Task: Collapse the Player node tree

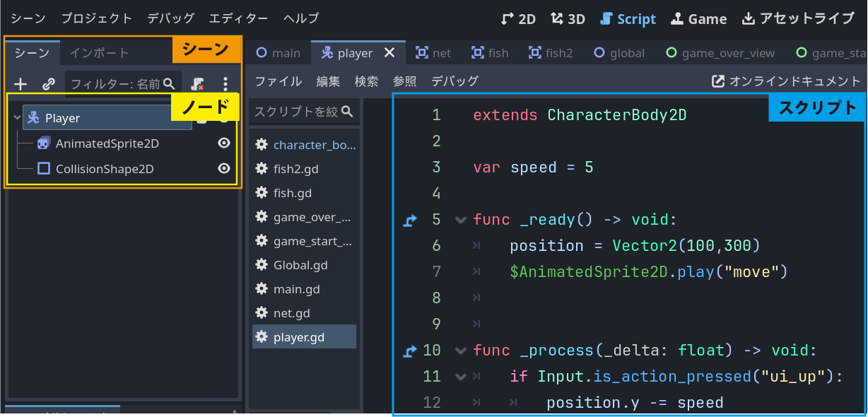Action: pyautogui.click(x=17, y=118)
